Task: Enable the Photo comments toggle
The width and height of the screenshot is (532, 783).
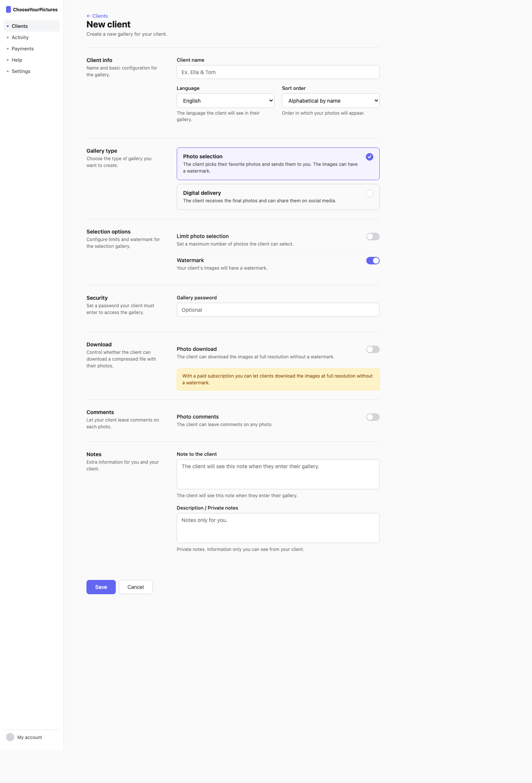Action: 373,417
